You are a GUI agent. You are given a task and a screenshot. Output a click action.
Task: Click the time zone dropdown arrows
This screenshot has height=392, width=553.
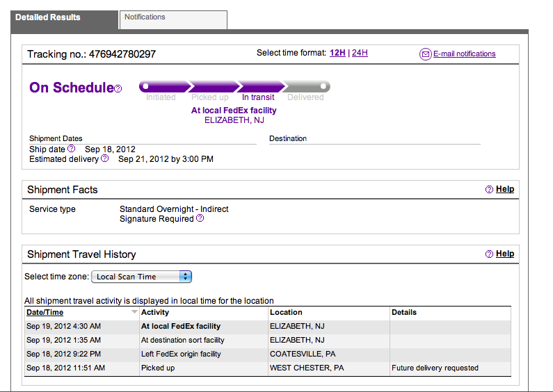click(x=186, y=277)
